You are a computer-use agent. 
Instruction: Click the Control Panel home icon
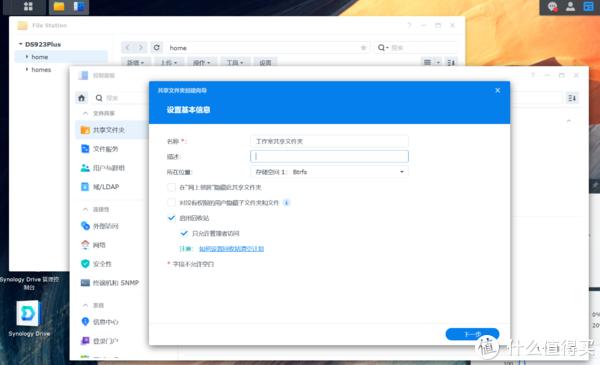(82, 98)
